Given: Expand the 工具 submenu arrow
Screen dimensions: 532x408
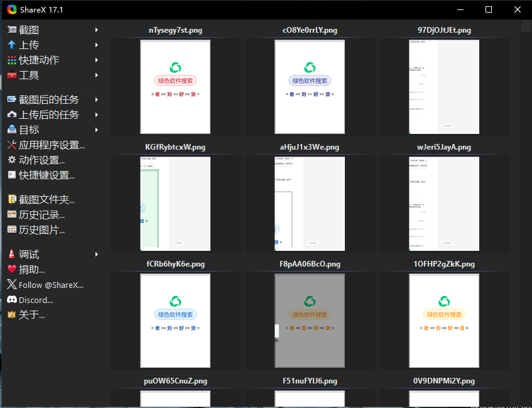Looking at the screenshot, I should click(x=97, y=75).
